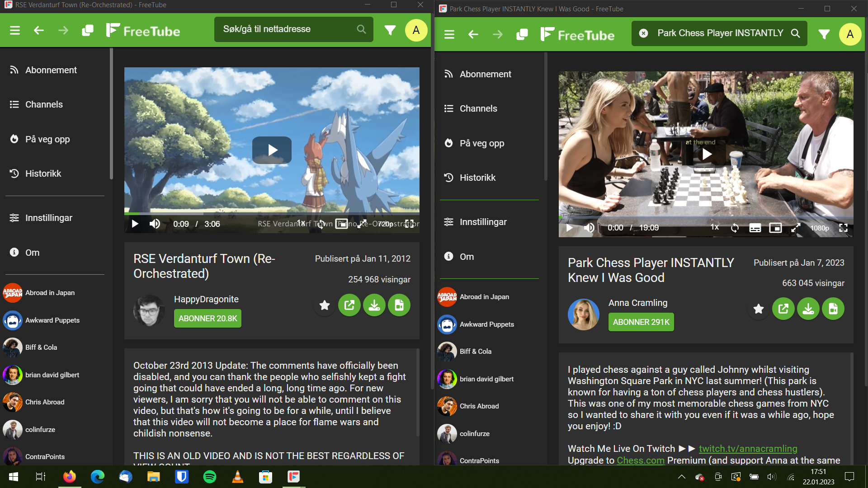The height and width of the screenshot is (488, 868).
Task: Open playback speed 1x menu on chess video
Action: pos(714,227)
